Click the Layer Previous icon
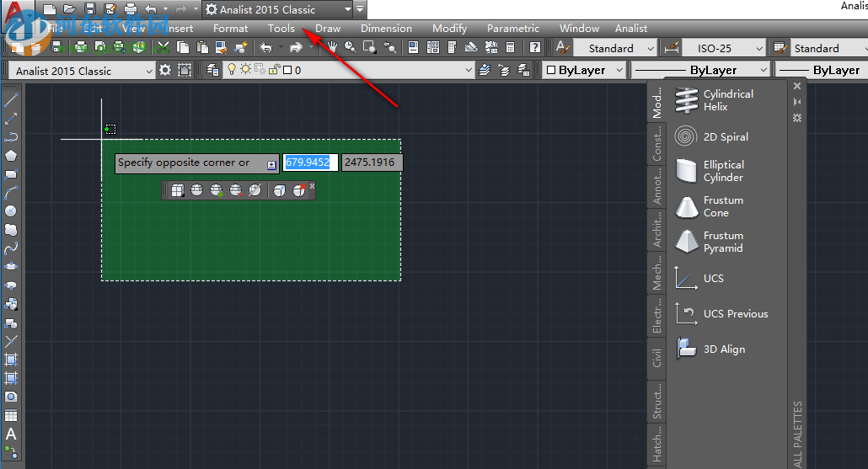Viewport: 868px width, 469px height. [504, 70]
